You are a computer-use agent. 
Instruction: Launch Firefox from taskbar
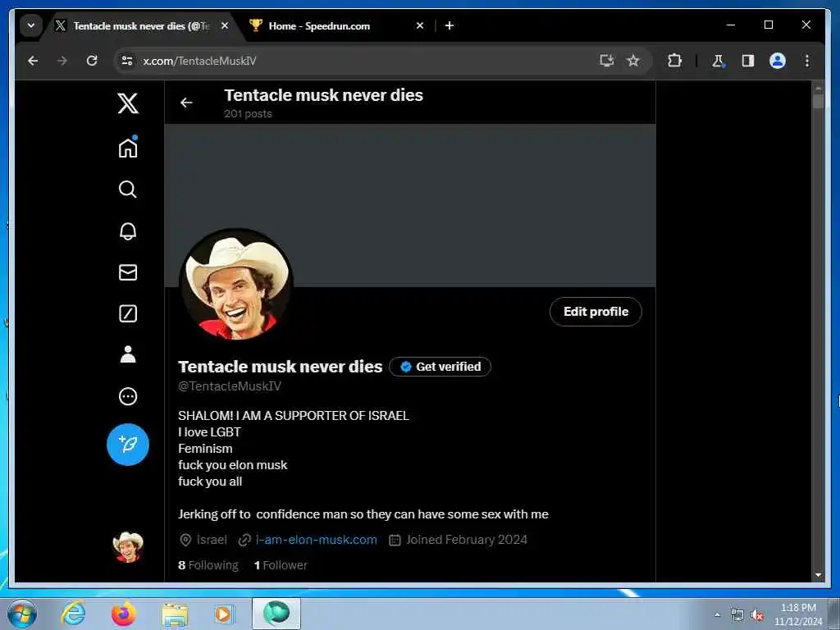click(x=123, y=614)
